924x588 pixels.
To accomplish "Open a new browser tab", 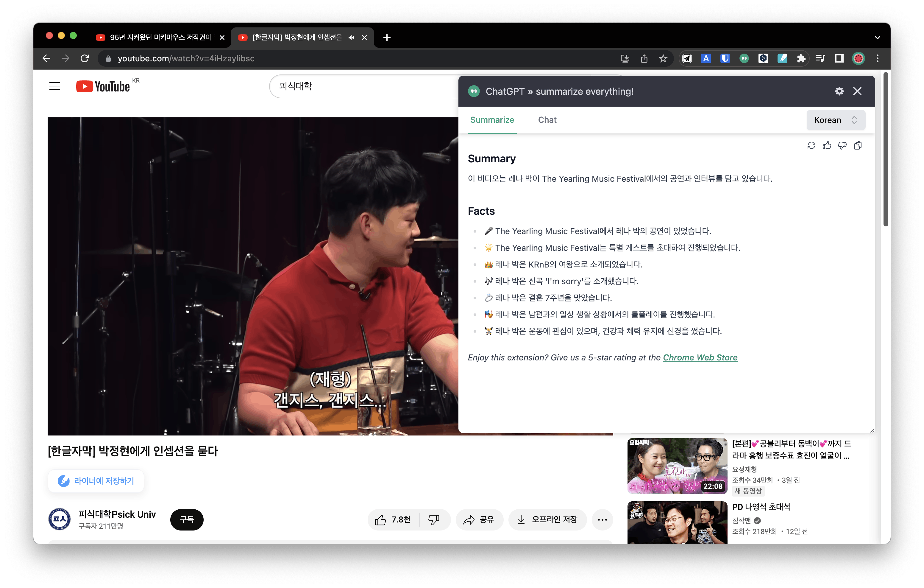I will (387, 37).
